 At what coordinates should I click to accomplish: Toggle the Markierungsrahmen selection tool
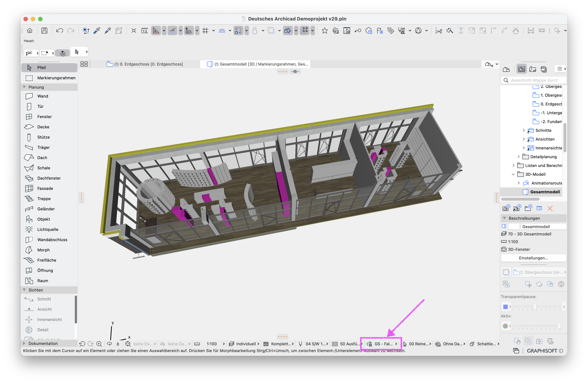(49, 78)
